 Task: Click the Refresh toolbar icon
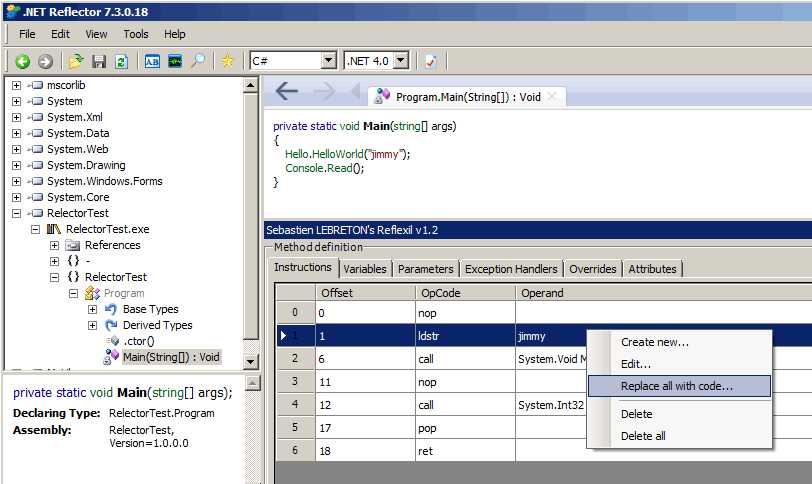click(121, 62)
